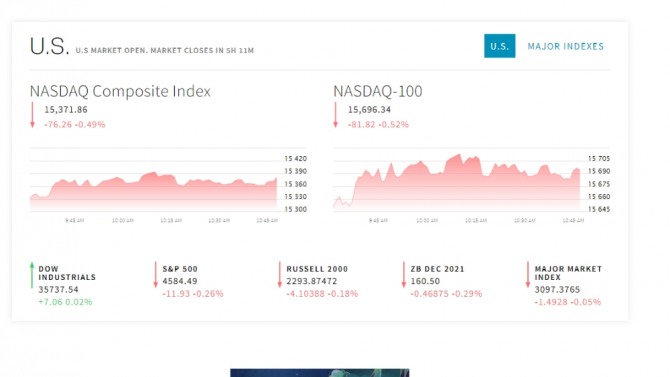Select the U.S. tab button
Viewport: 670px width, 377px height.
(x=500, y=46)
